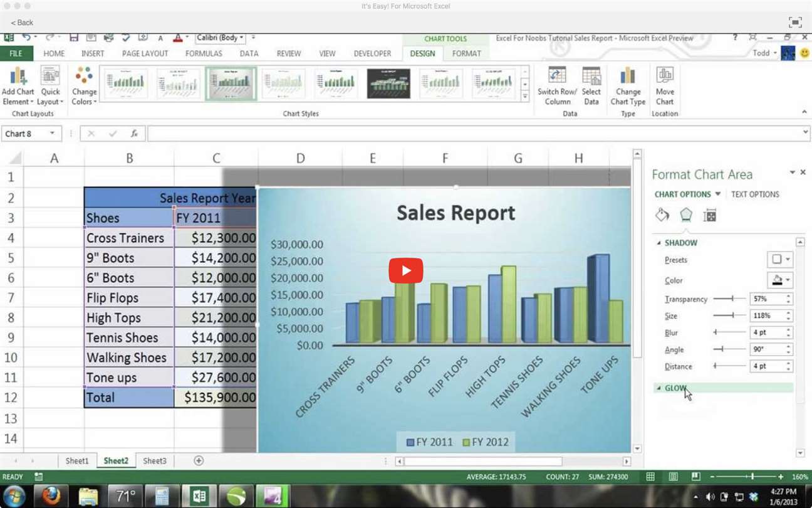Insert a function with the fx button
This screenshot has width=812, height=508.
point(134,134)
